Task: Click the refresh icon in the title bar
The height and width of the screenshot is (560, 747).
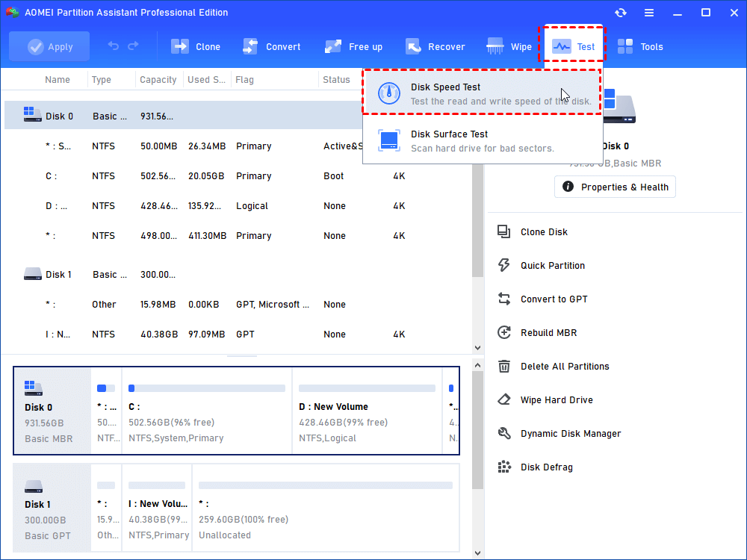Action: (620, 13)
